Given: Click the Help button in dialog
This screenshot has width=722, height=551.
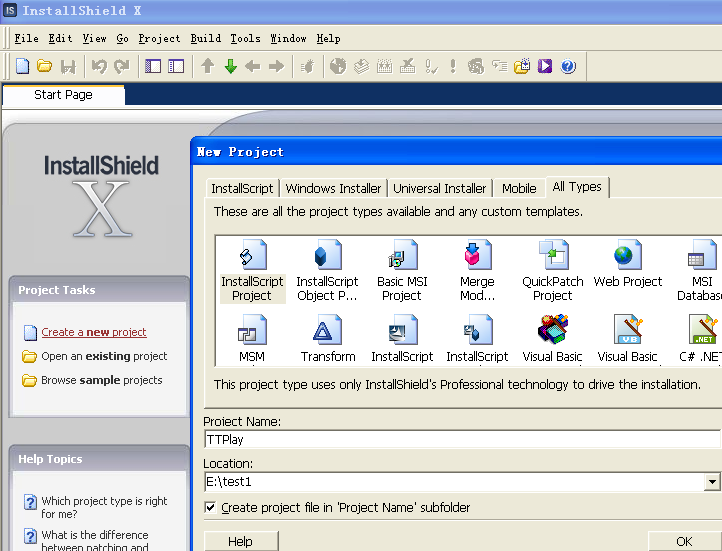Looking at the screenshot, I should (x=240, y=541).
